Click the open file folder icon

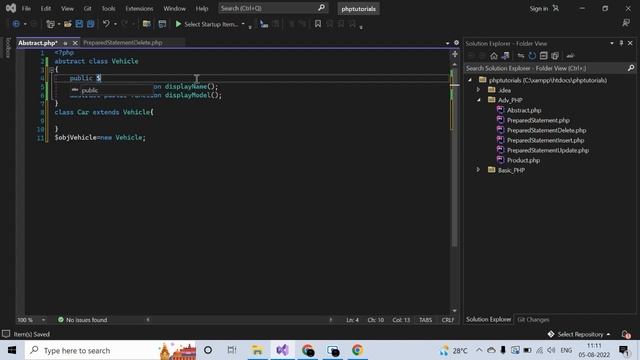click(68, 24)
